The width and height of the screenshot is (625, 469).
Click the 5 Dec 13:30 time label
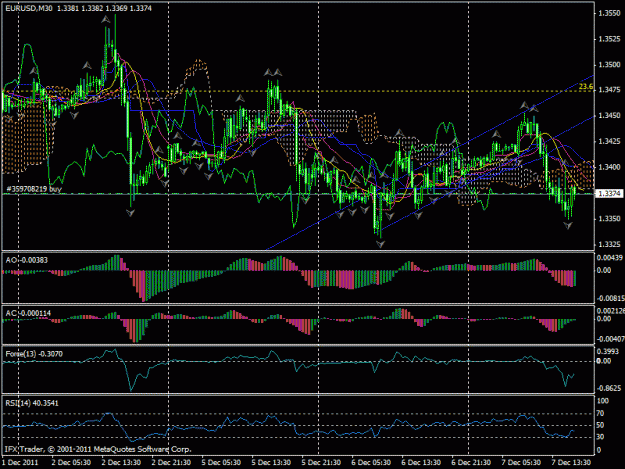click(x=271, y=463)
